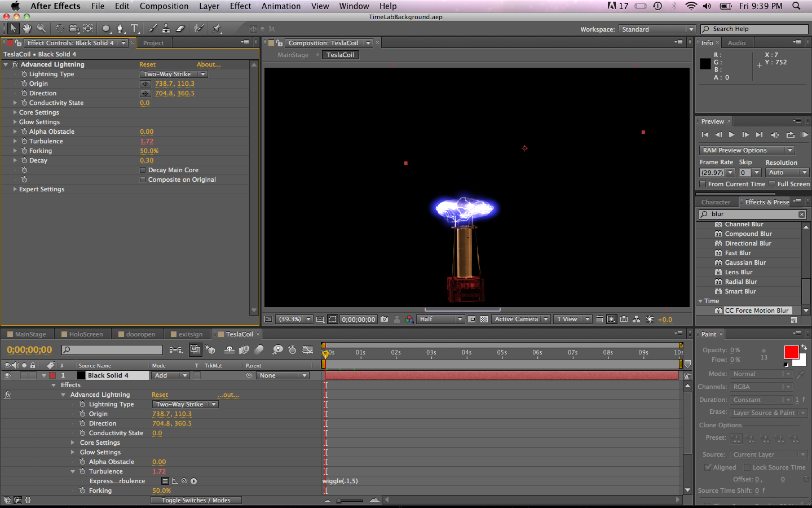Open the Lightning Type dropdown
This screenshot has width=812, height=508.
(x=174, y=74)
